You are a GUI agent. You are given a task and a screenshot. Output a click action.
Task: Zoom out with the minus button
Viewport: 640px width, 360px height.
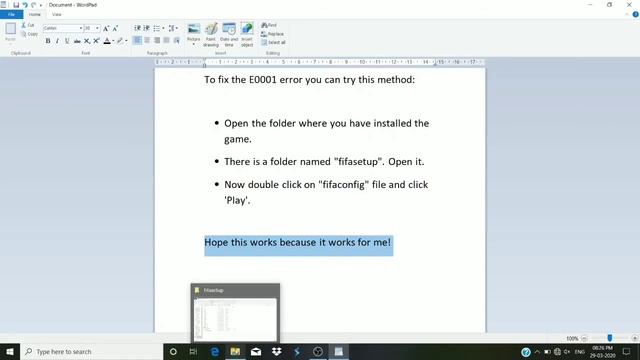(x=584, y=338)
